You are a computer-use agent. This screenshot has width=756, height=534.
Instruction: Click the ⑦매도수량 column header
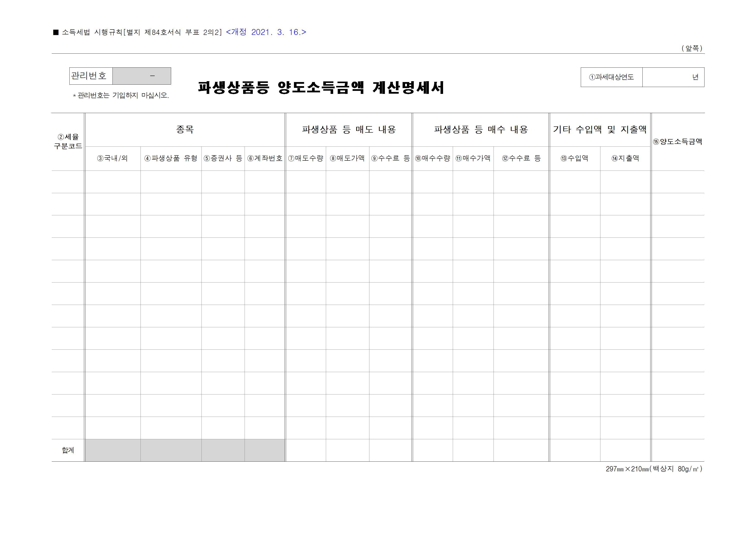[x=306, y=158]
